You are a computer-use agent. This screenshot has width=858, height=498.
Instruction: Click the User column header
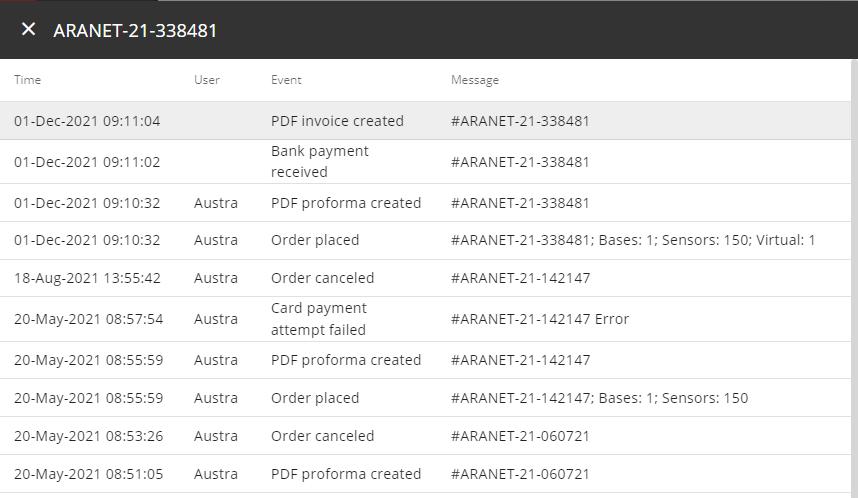coord(207,80)
